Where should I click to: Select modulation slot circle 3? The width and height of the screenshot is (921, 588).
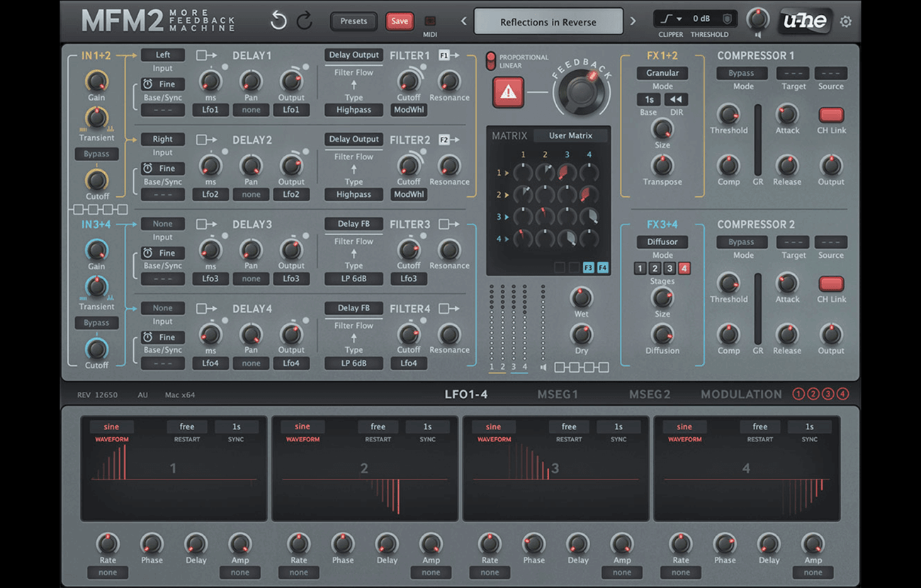pyautogui.click(x=828, y=395)
